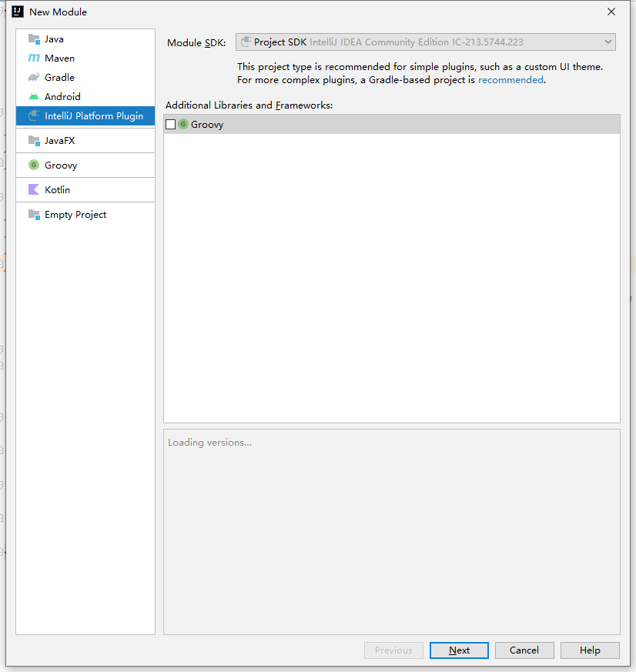Click the Cancel button
636x672 pixels.
coord(524,650)
